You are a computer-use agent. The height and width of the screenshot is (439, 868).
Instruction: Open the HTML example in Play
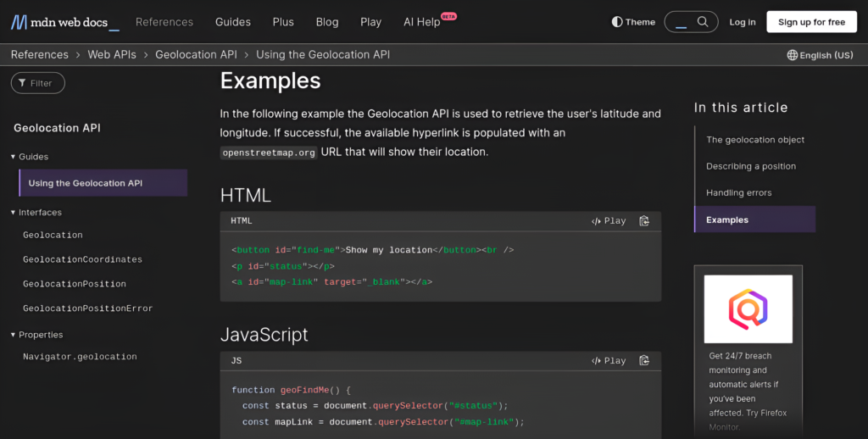609,221
